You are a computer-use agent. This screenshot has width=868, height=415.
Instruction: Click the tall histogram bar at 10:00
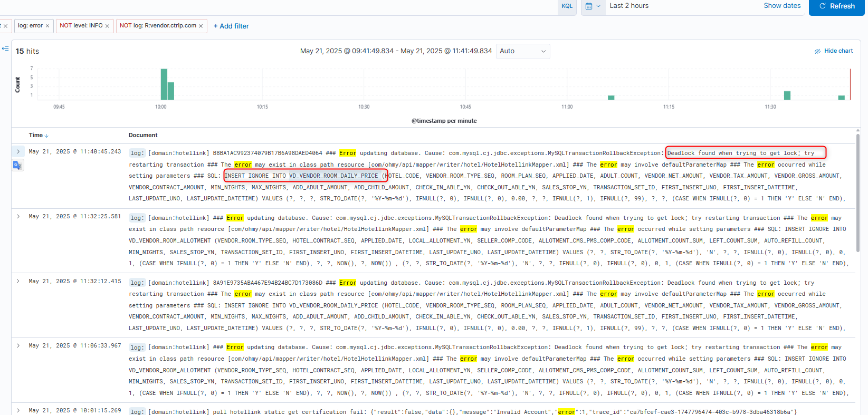164,84
